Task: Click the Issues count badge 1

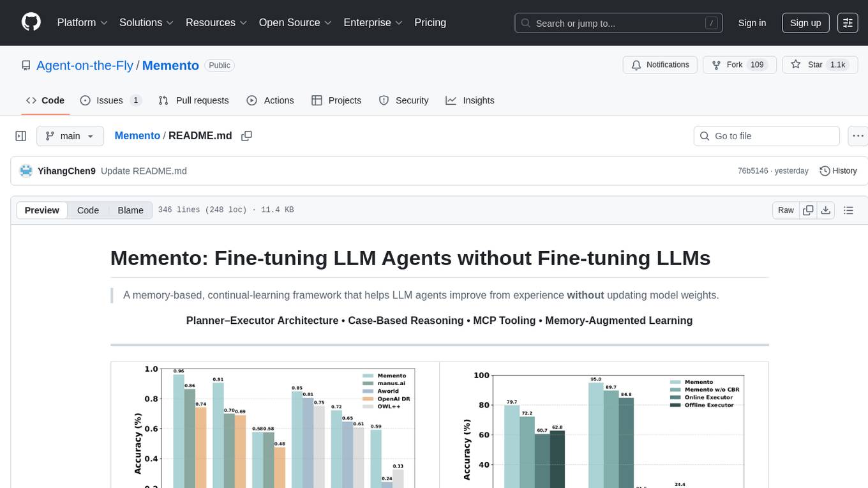Action: [135, 100]
